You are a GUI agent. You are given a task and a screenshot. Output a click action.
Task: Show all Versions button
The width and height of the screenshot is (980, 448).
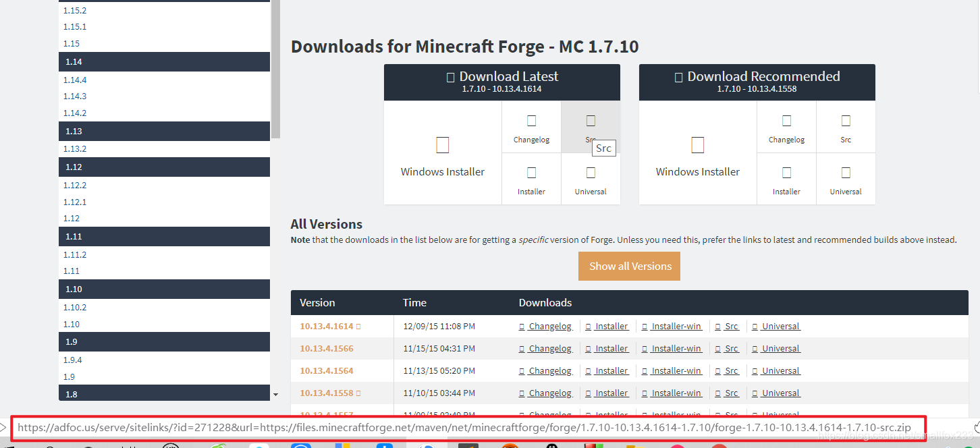630,266
